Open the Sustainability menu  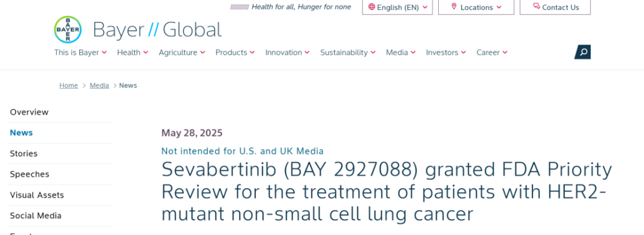pos(348,52)
